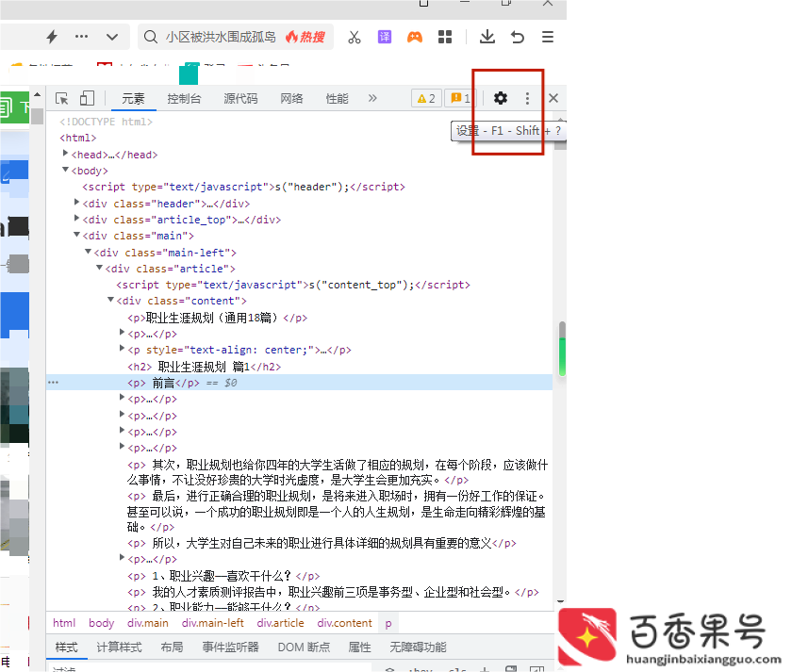Toggle the device toolbar emulation icon
Image resolution: width=792 pixels, height=672 pixels.
pyautogui.click(x=87, y=98)
